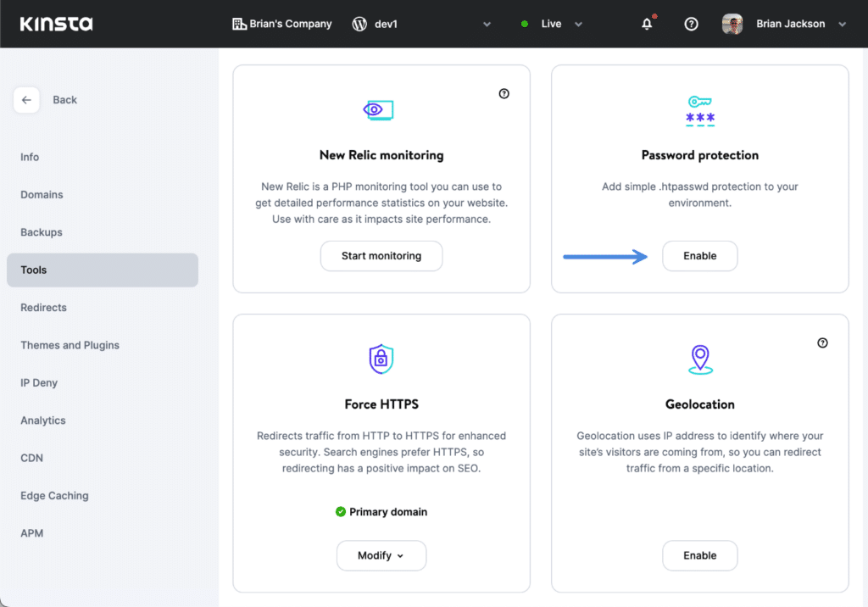Click the Password protection key icon

699,111
